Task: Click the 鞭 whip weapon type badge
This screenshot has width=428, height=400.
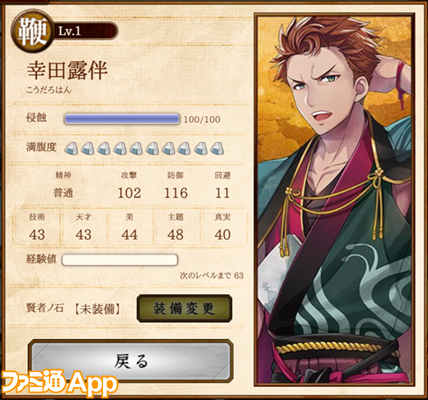Action: [x=32, y=32]
